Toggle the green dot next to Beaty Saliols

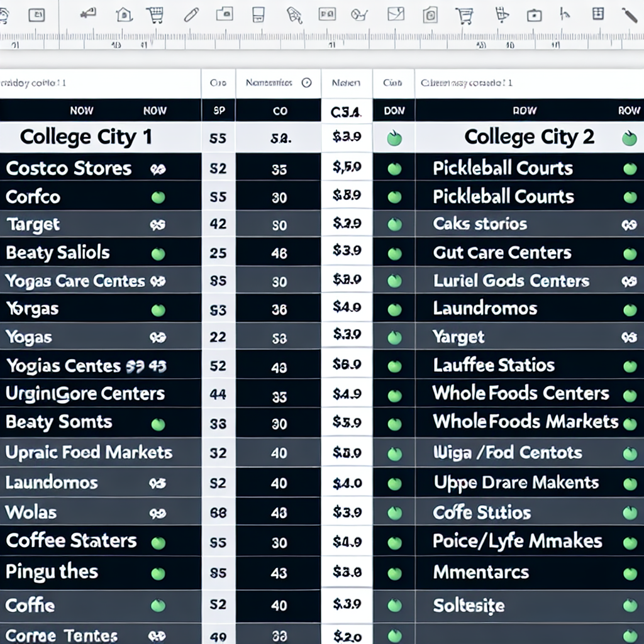(158, 254)
